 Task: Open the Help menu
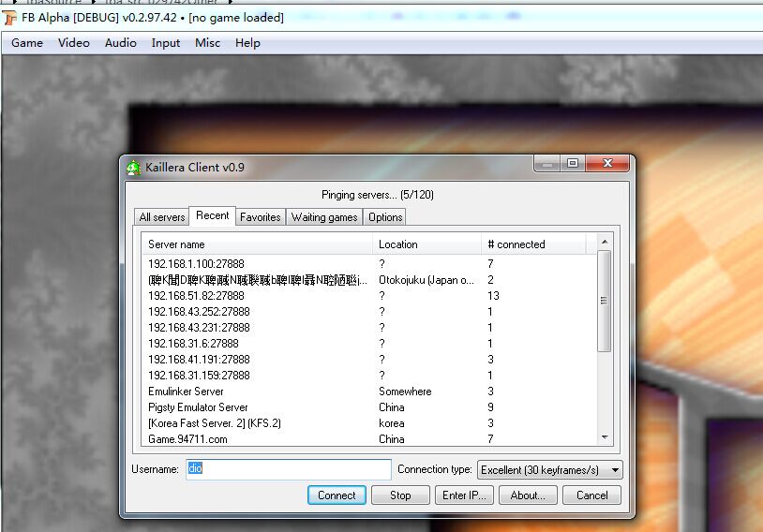[247, 43]
